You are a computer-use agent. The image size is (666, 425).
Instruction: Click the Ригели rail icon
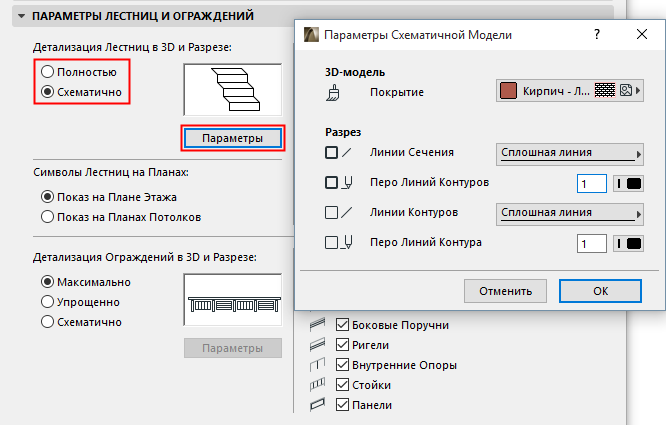coord(320,345)
